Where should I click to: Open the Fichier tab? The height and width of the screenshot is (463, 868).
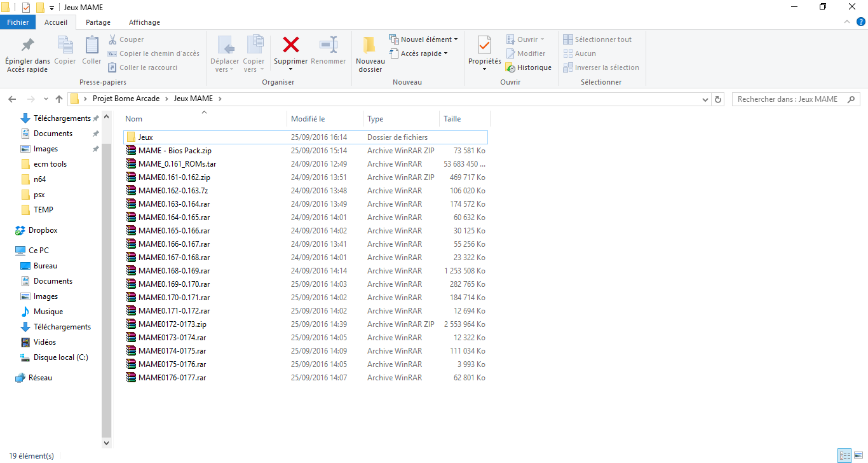(x=18, y=22)
